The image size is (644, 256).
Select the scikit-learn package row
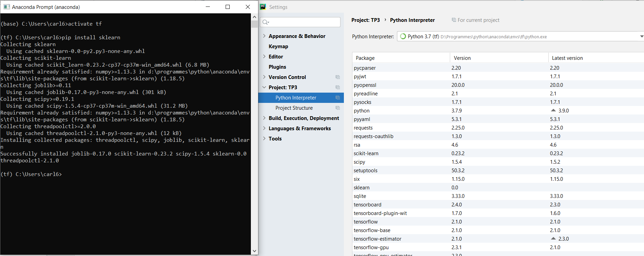tap(498, 153)
